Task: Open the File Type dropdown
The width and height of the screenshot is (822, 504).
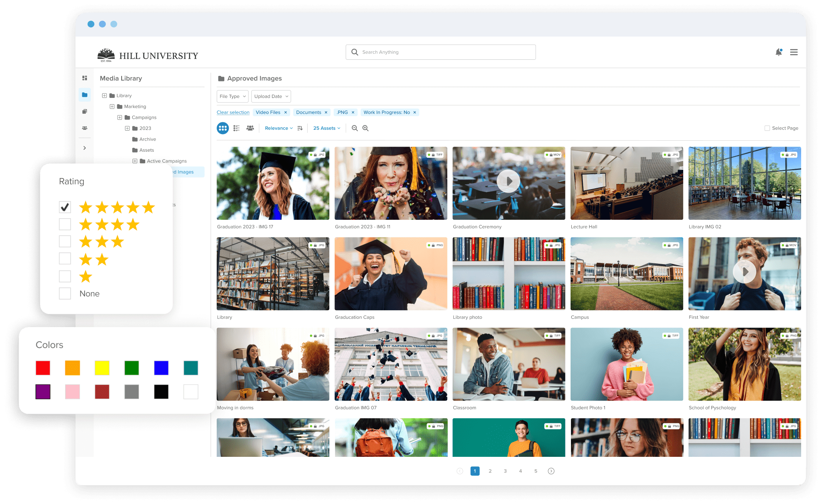Action: 233,96
